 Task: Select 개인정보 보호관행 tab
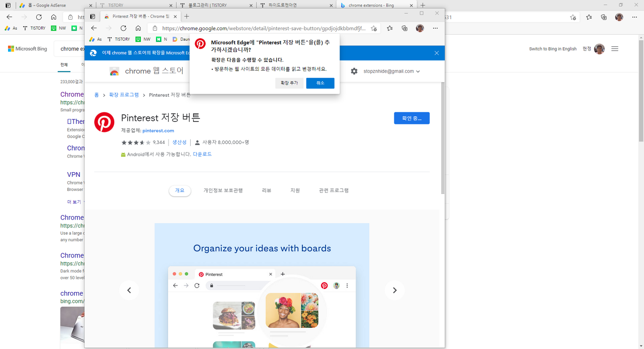(223, 190)
